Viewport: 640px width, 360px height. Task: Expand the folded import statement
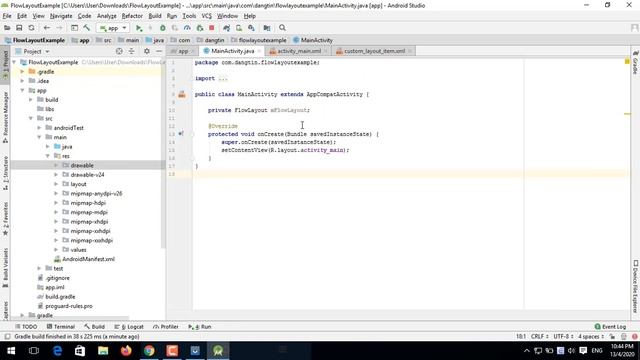coord(222,78)
